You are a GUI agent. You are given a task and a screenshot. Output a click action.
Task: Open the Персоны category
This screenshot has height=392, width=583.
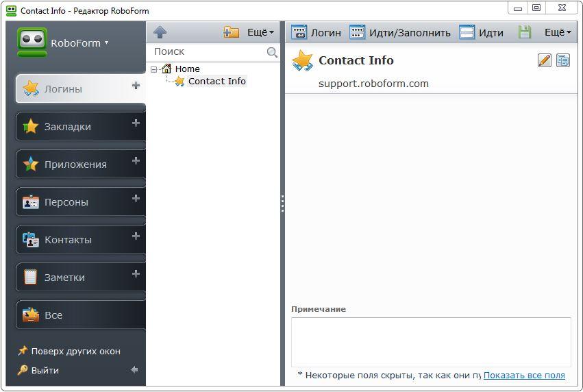click(x=81, y=202)
